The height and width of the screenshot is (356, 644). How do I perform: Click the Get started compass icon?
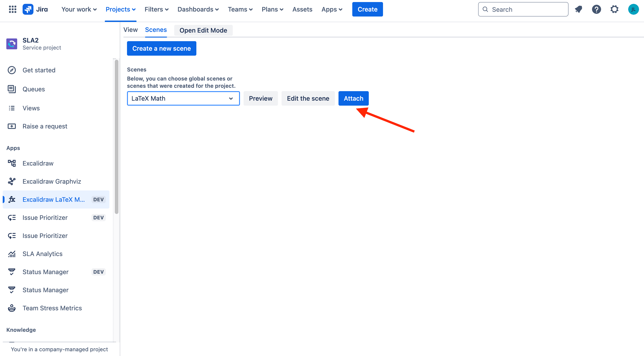coord(12,70)
